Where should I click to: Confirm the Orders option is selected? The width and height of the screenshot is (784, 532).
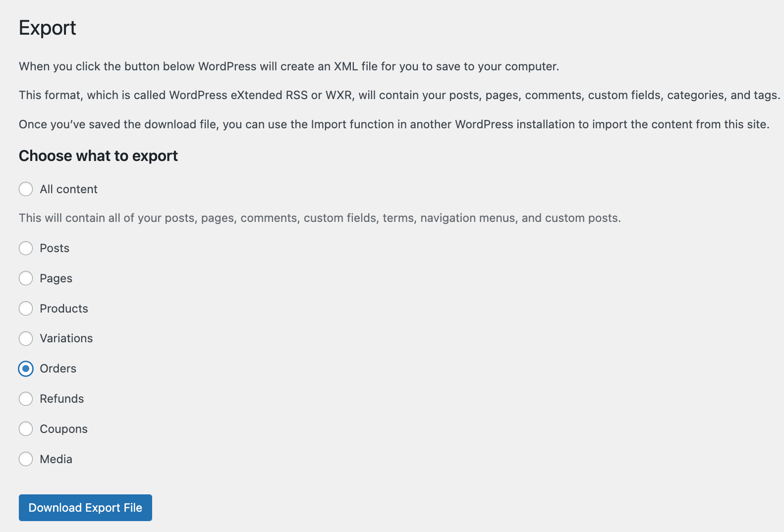pos(26,369)
